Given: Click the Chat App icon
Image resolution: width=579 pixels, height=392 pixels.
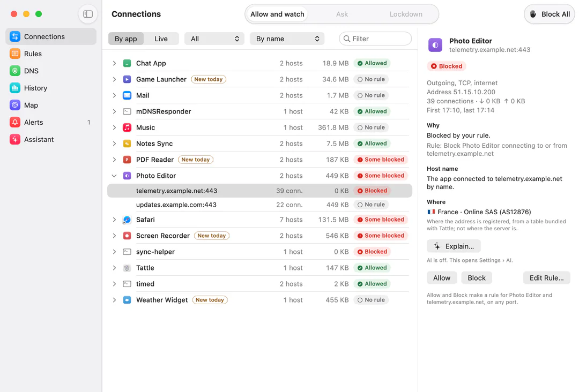Looking at the screenshot, I should [127, 63].
